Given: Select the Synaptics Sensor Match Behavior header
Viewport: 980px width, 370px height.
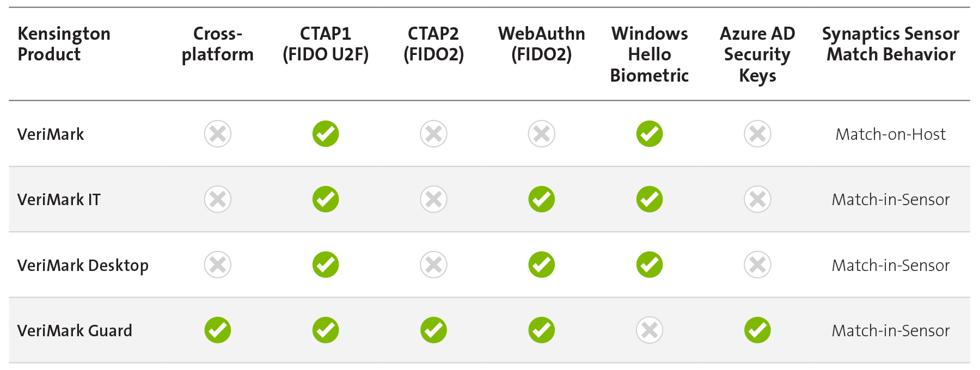Looking at the screenshot, I should click(891, 44).
